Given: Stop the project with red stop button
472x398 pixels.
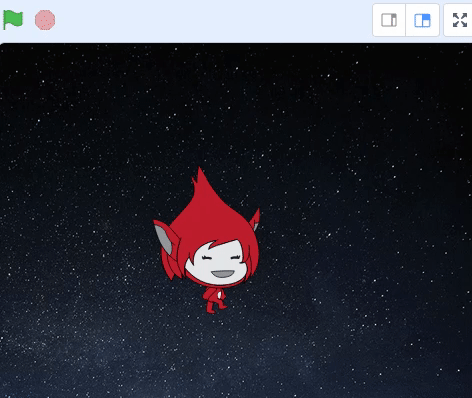Looking at the screenshot, I should tap(45, 20).
